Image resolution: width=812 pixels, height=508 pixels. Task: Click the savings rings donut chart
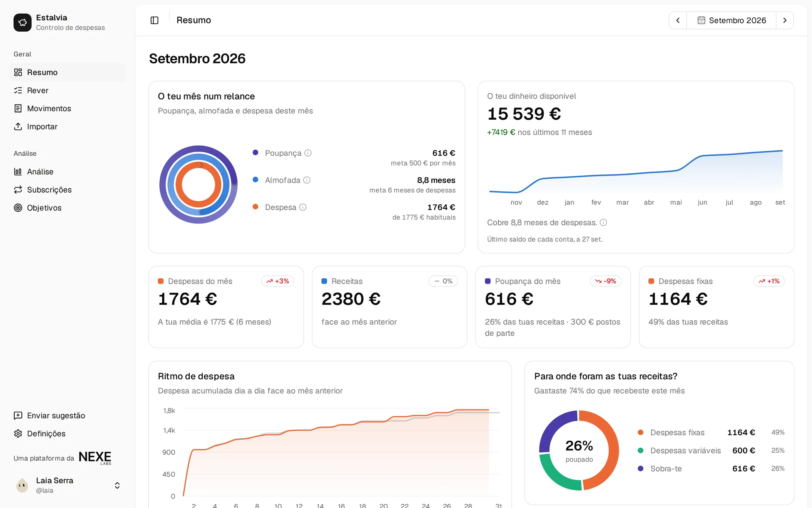[x=199, y=184]
